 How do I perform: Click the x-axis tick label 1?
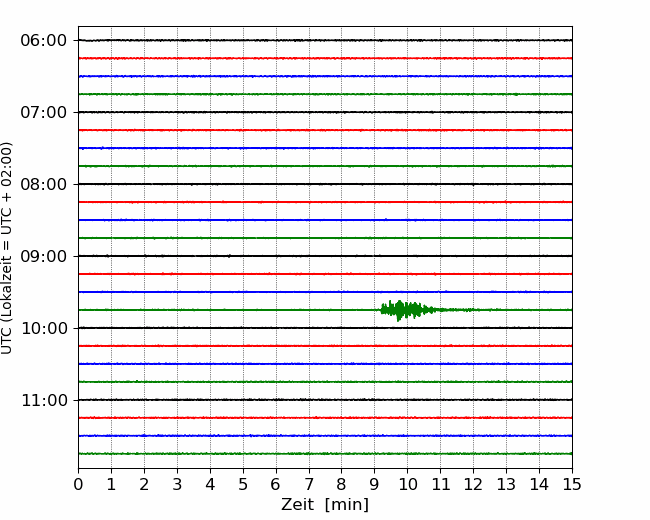111,484
